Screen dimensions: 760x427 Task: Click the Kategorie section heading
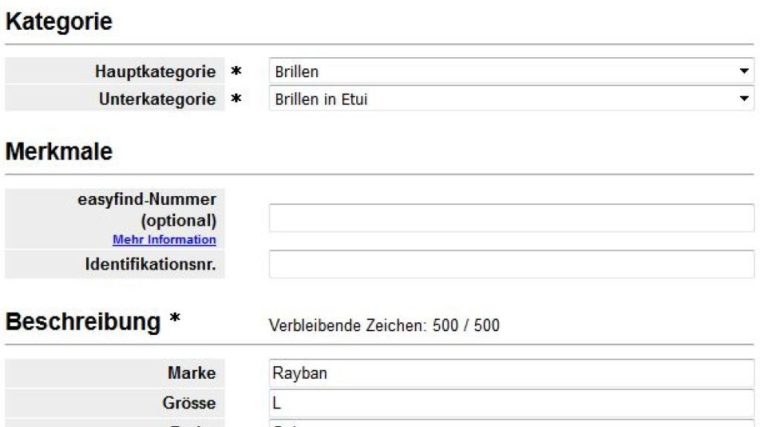[x=58, y=20]
